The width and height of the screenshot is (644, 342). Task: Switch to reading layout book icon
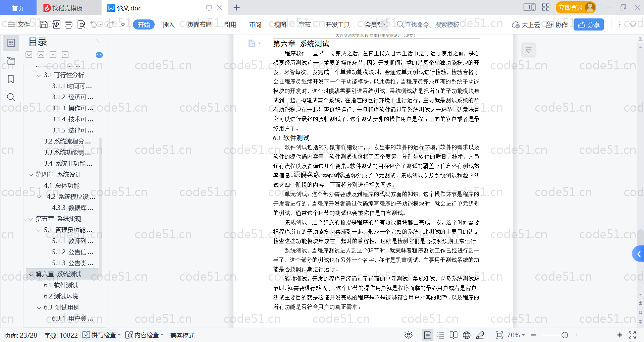tap(453, 335)
